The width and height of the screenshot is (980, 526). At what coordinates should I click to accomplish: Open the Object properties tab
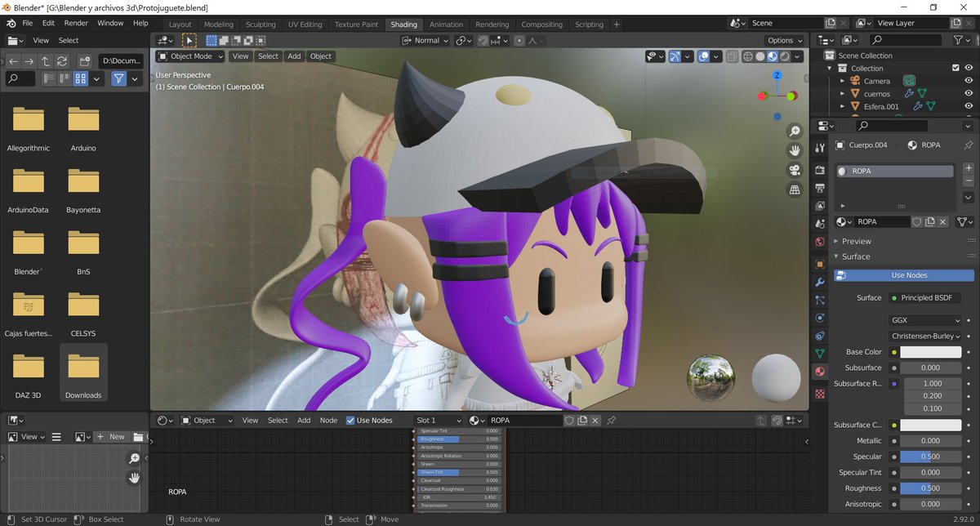click(820, 264)
